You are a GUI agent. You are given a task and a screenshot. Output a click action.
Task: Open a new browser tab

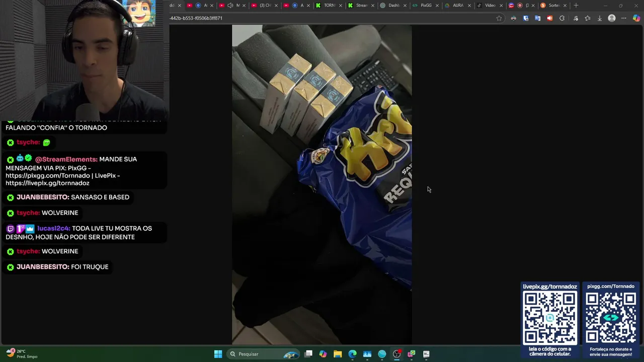point(576,6)
